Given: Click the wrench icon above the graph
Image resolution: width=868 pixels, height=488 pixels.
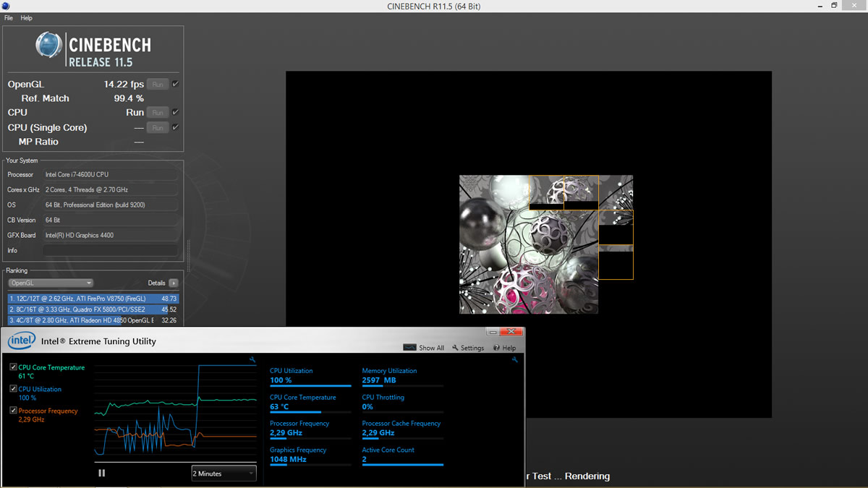Looking at the screenshot, I should tap(252, 359).
